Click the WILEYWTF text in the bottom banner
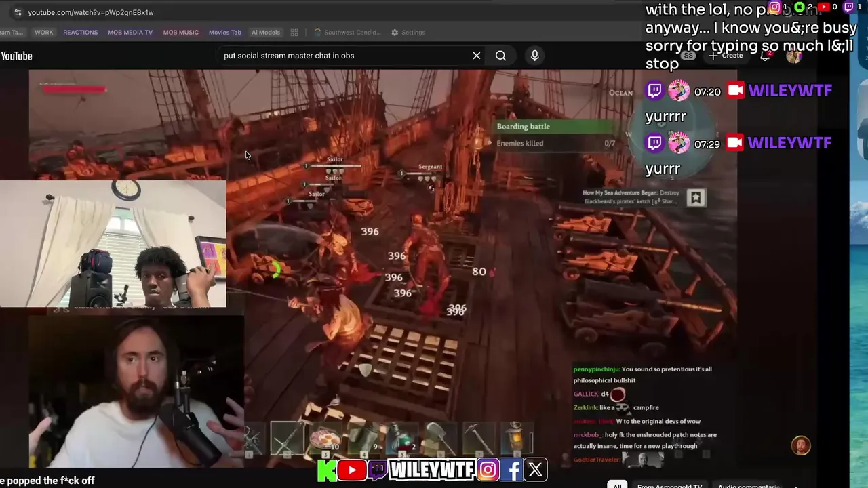The image size is (868, 488). 432,469
